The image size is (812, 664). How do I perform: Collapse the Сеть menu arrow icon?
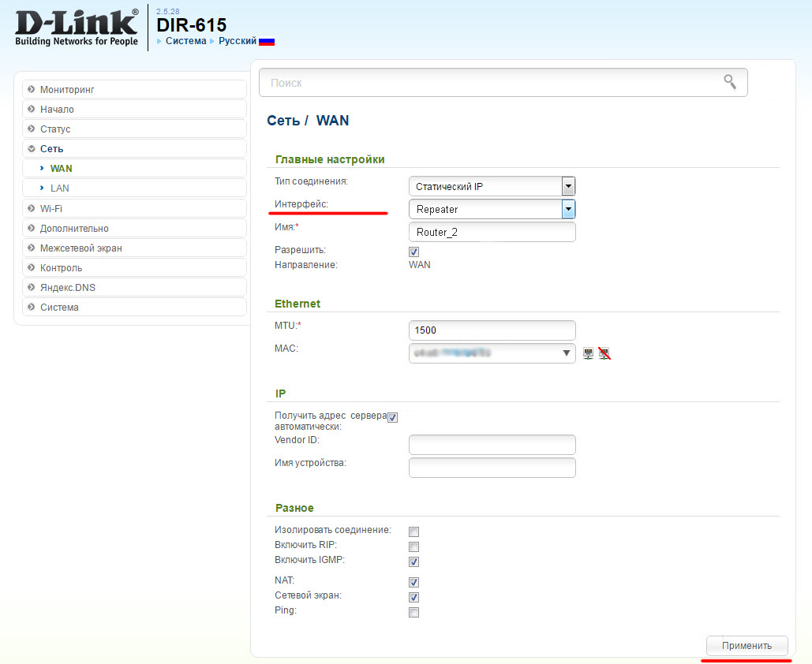31,148
